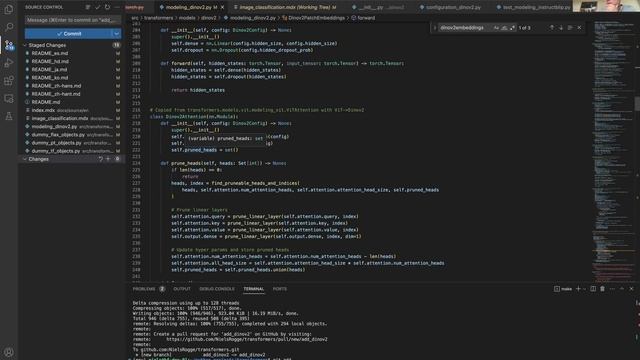This screenshot has width=640, height=360.
Task: Click the commit message input field
Action: pos(73,20)
